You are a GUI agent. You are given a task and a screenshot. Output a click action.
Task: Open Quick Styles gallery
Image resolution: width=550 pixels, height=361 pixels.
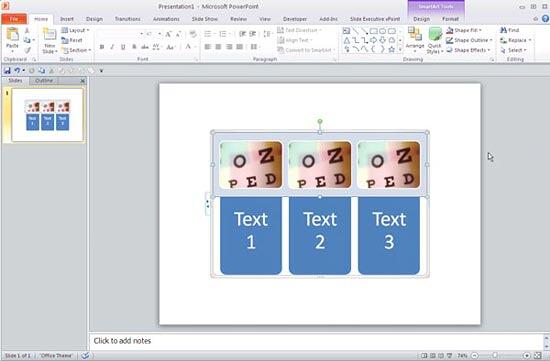[435, 40]
